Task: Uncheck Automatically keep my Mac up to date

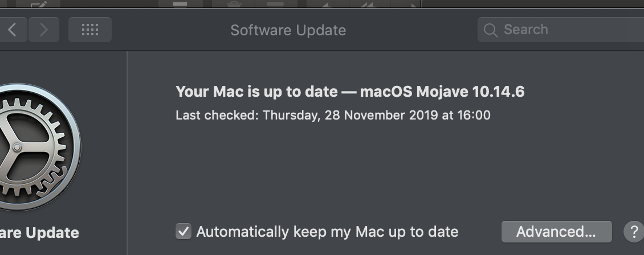Action: click(x=183, y=232)
